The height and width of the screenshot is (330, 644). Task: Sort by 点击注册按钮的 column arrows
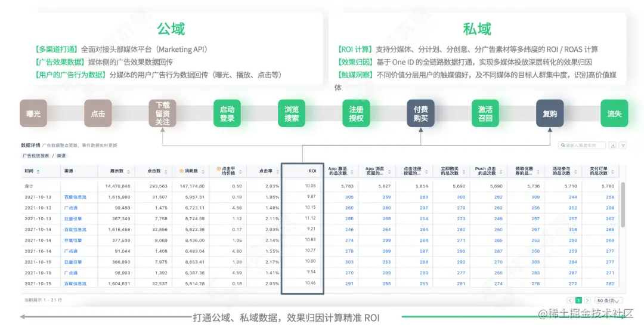pos(426,171)
